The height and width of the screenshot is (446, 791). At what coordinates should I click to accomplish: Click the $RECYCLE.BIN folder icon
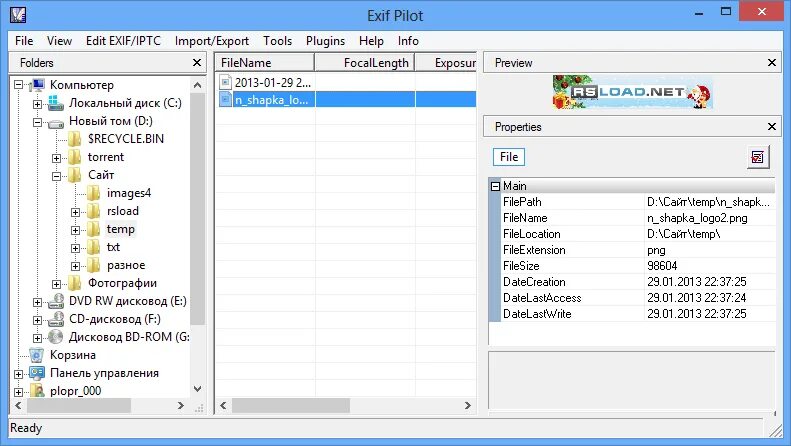pyautogui.click(x=75, y=139)
